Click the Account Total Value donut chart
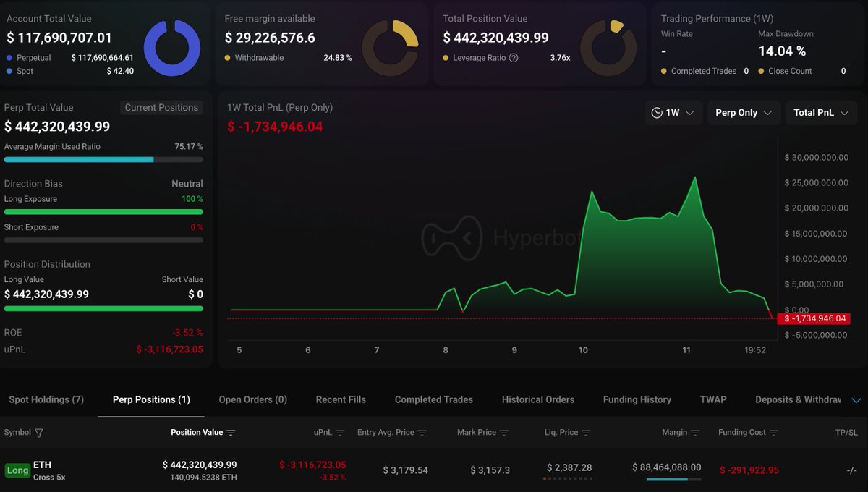This screenshot has width=868, height=492. [172, 48]
